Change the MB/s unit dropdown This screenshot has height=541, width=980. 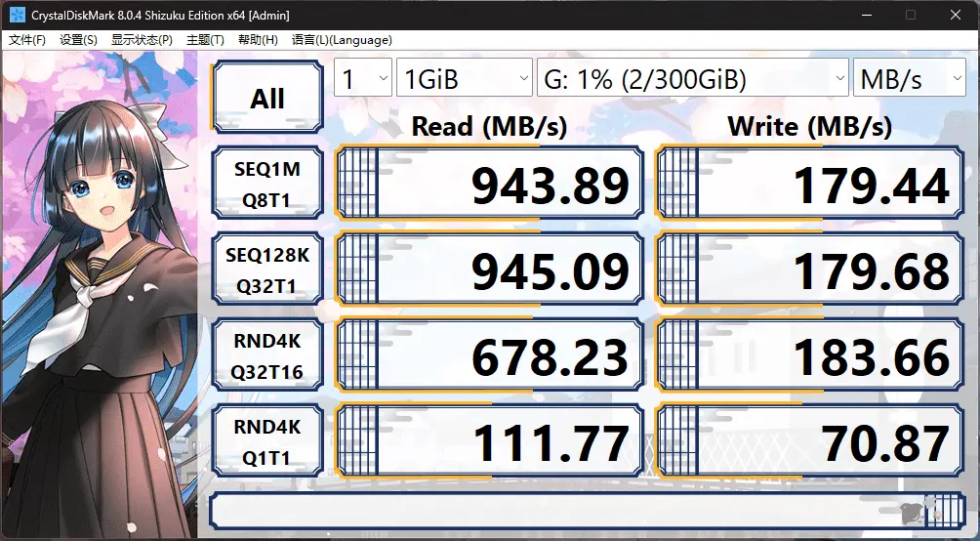(x=909, y=79)
